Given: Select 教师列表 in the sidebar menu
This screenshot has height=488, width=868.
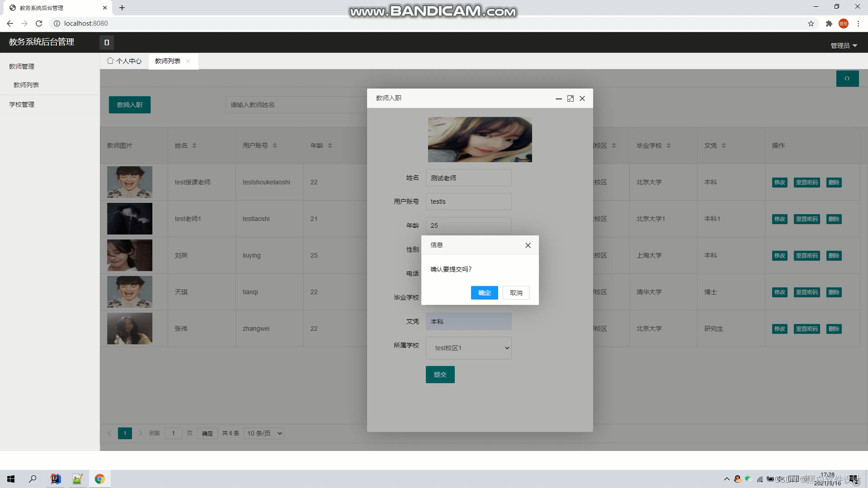Looking at the screenshot, I should 26,85.
